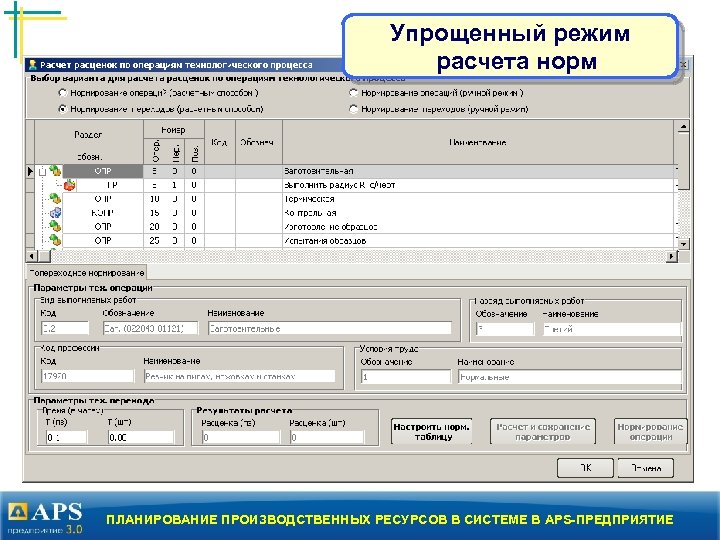The width and height of the screenshot is (720, 540).
Task: Click the Номер column group header
Action: (174, 129)
